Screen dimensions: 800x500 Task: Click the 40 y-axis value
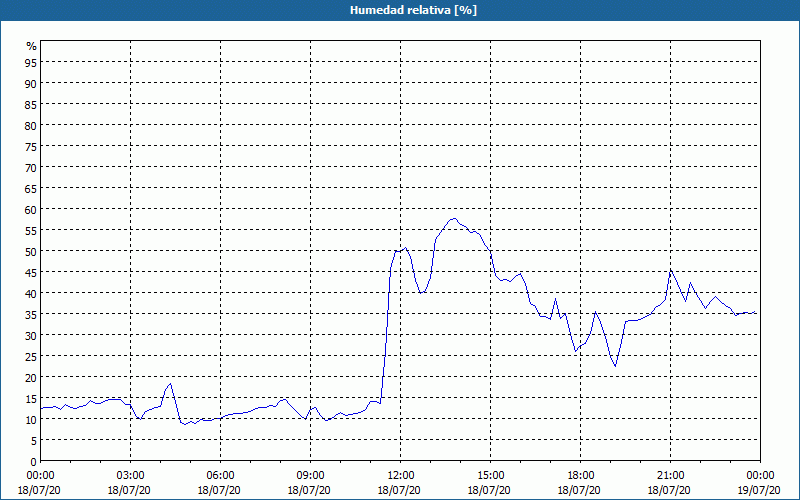coord(31,294)
